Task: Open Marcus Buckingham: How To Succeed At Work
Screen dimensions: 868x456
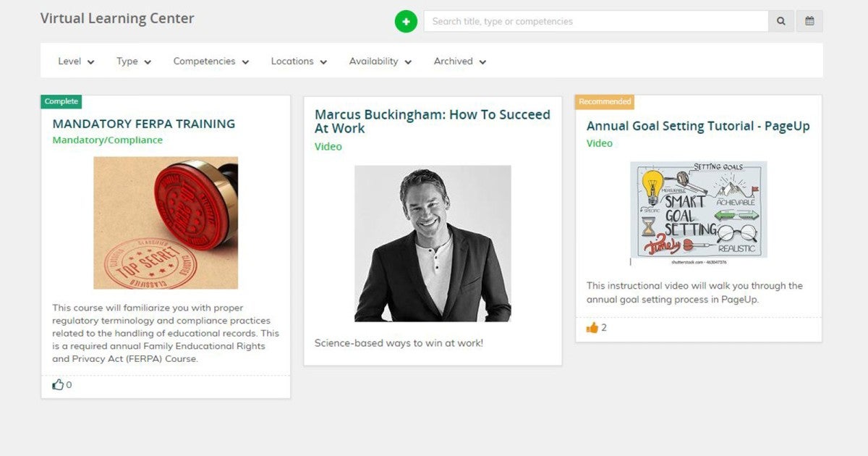Action: pyautogui.click(x=432, y=122)
